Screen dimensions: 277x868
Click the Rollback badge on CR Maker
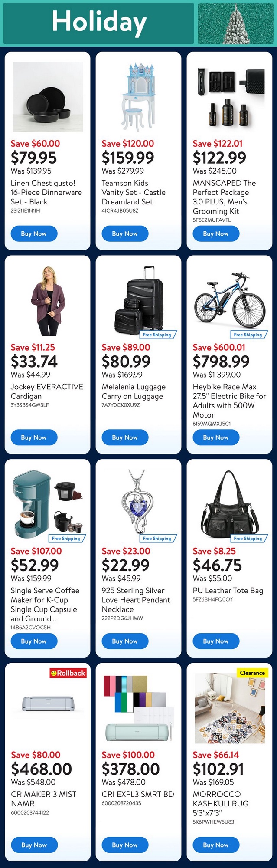click(x=68, y=673)
